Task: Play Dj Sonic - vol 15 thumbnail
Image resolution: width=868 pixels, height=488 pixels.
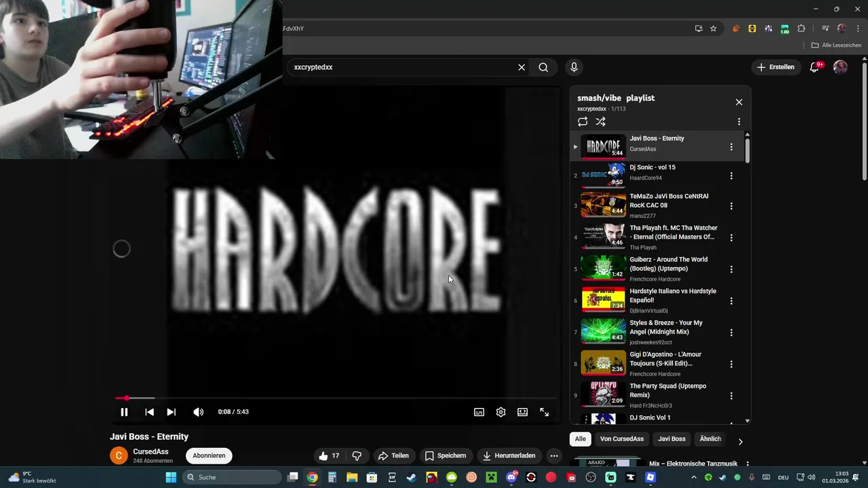Action: coord(604,174)
